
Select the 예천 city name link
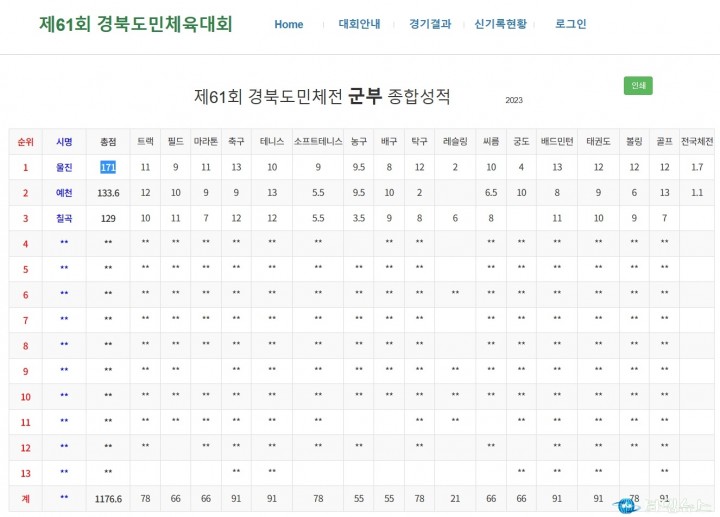pyautogui.click(x=64, y=192)
